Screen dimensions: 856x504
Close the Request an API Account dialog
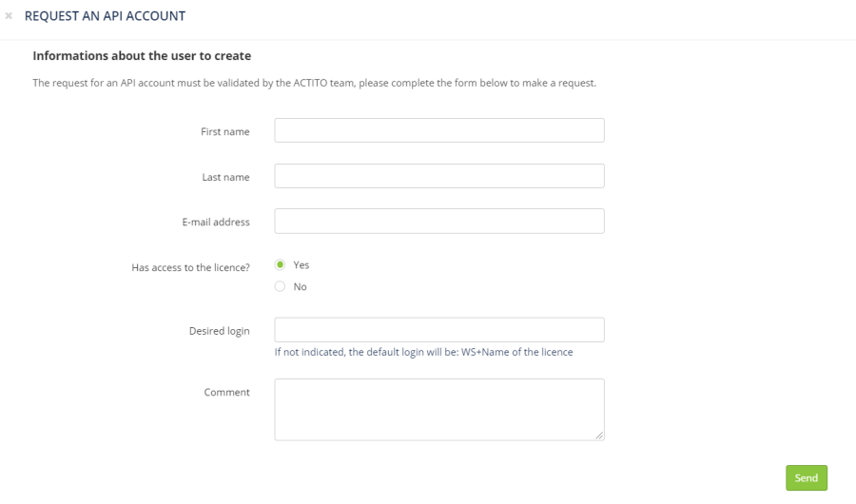pyautogui.click(x=9, y=17)
